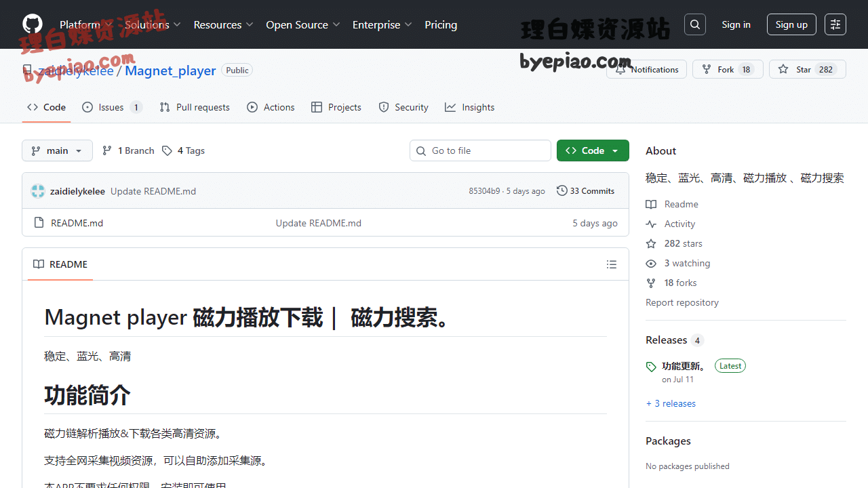Screen dimensions: 868x488
Task: Switch to the Code tab
Action: click(x=46, y=107)
